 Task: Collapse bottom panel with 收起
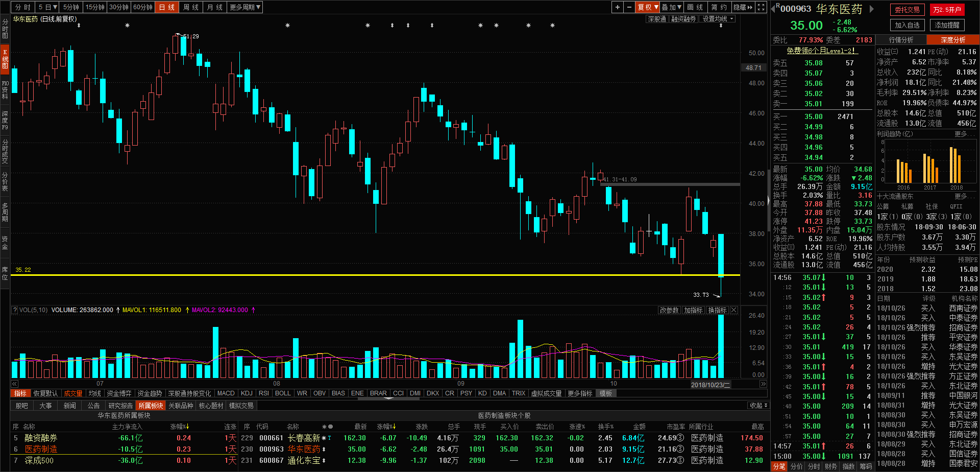point(758,406)
